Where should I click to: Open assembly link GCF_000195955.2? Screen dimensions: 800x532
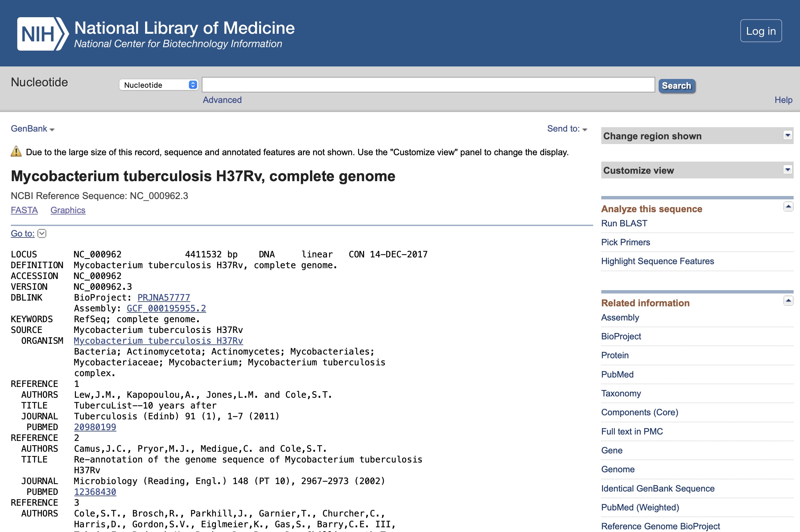click(166, 308)
